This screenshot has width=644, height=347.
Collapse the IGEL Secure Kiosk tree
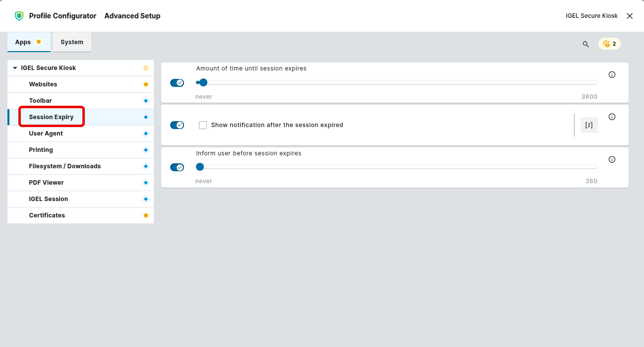coord(15,68)
